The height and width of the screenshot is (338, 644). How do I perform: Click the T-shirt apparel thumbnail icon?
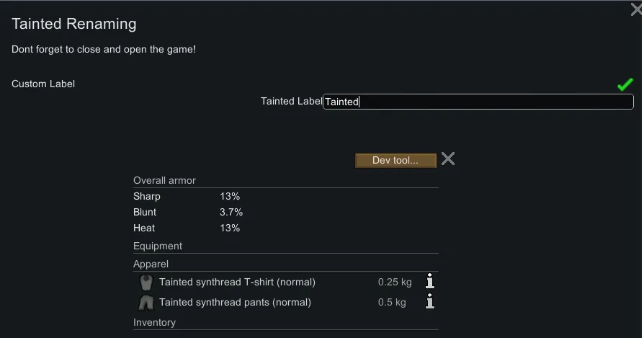point(146,282)
